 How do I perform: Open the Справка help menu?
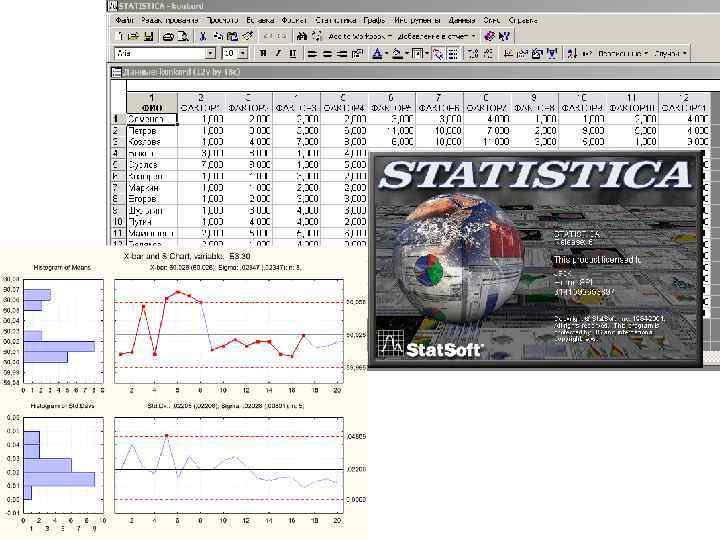click(523, 20)
